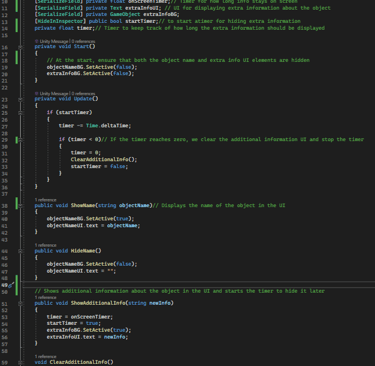Click 'objectNameUI.text = "";' on line 47
This screenshot has width=375, height=366.
[81, 271]
